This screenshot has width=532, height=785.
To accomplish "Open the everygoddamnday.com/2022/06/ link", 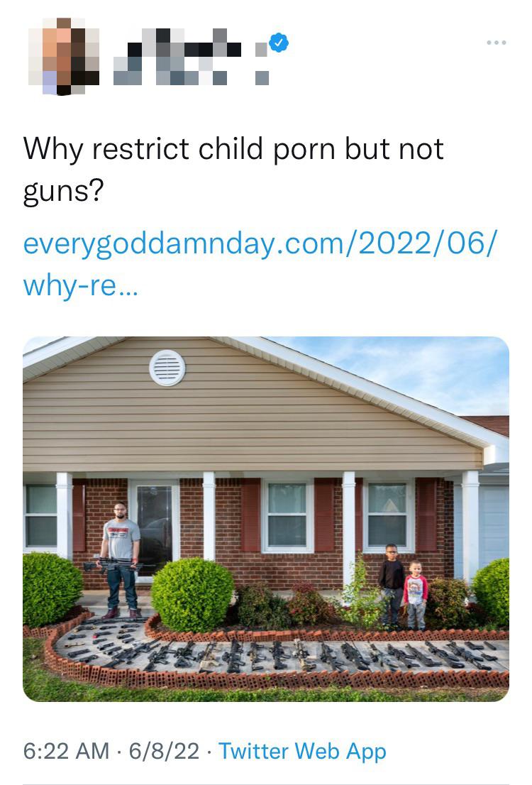I will [x=260, y=243].
